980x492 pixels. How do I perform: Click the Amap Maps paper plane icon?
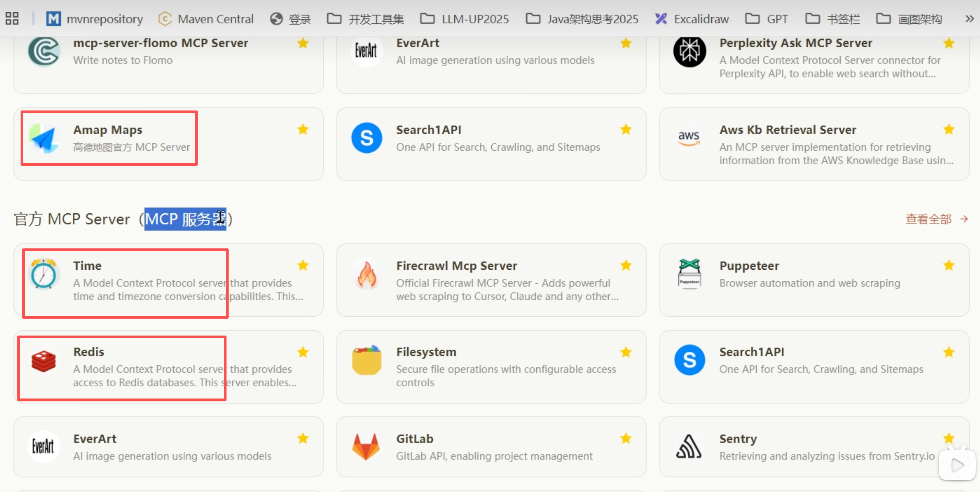pyautogui.click(x=44, y=138)
